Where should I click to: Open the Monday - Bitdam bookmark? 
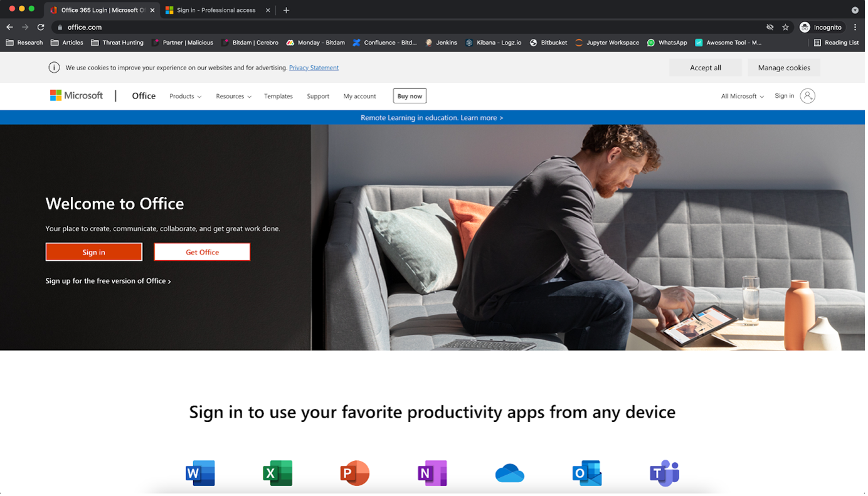point(316,43)
